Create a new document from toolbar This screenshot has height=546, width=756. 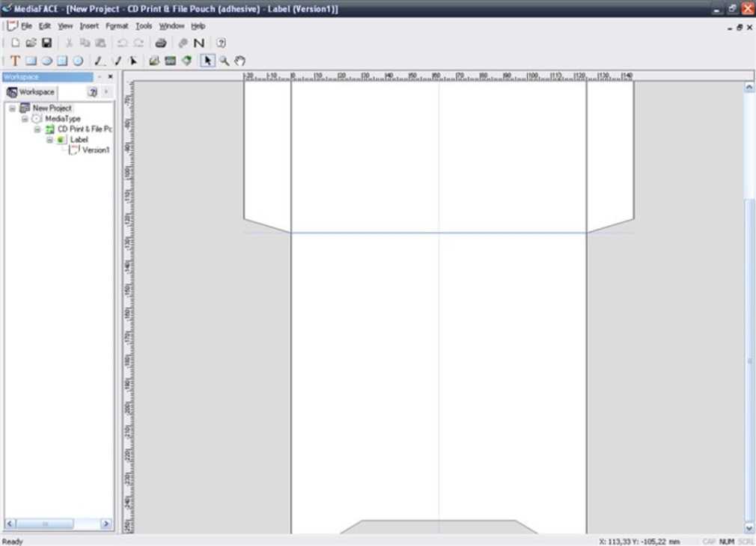click(x=15, y=43)
